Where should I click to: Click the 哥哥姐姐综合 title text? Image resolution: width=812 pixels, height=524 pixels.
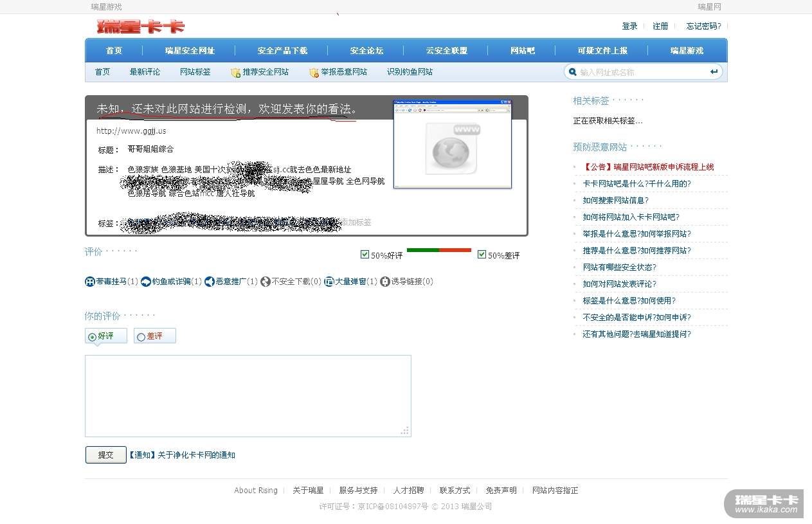pos(150,149)
